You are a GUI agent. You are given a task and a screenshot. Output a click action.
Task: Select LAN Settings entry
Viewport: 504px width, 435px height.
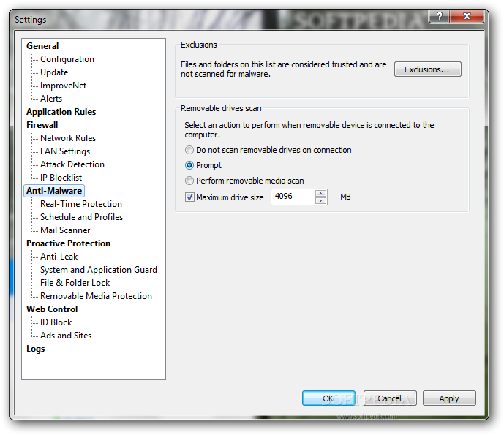(65, 151)
